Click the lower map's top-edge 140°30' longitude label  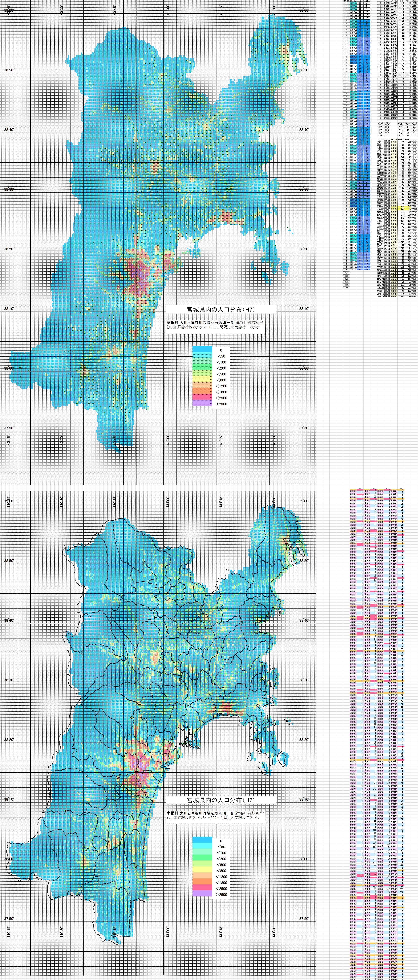(62, 501)
